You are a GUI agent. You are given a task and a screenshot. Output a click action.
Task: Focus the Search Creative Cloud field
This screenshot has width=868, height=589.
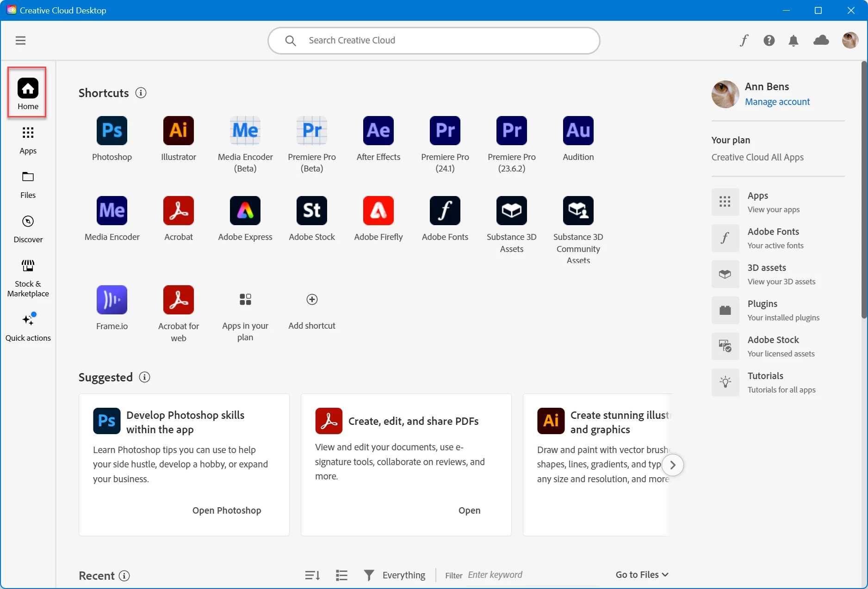point(434,41)
